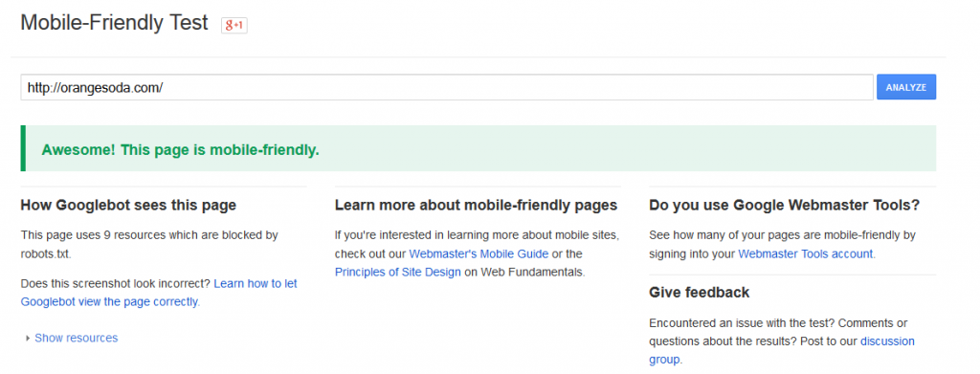Click the Mobile-Friendly Test page title

[115, 23]
